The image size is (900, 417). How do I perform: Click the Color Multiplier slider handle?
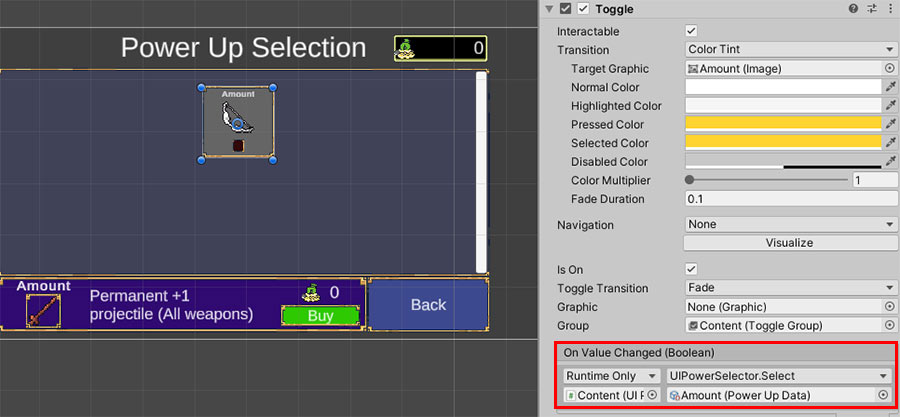point(689,180)
